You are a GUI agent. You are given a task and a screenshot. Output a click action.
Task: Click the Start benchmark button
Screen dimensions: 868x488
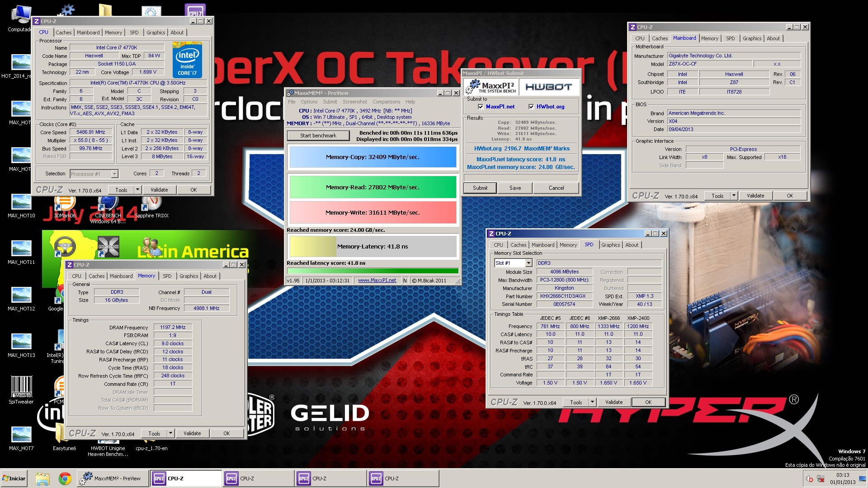pos(318,136)
